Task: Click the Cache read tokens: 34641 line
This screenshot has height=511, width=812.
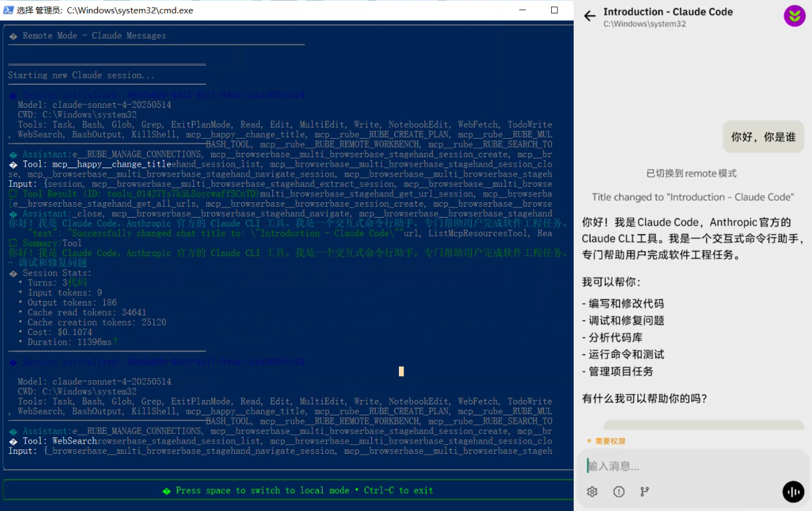Action: [82, 313]
